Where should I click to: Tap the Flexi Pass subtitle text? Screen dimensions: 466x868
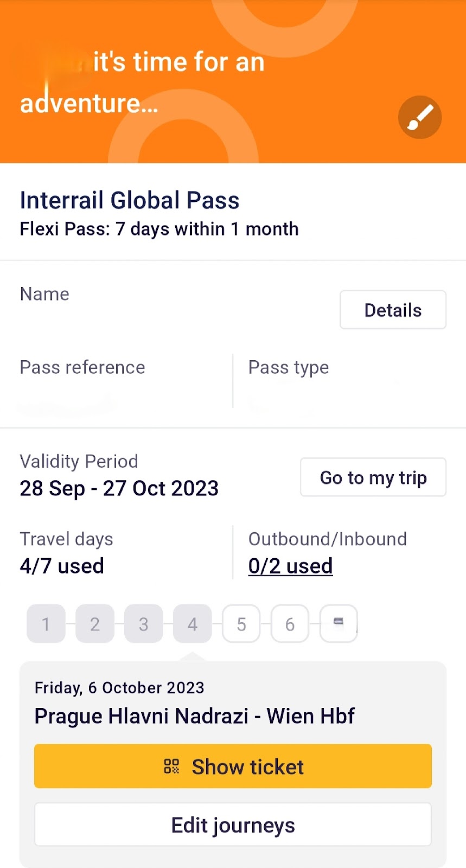click(x=159, y=229)
